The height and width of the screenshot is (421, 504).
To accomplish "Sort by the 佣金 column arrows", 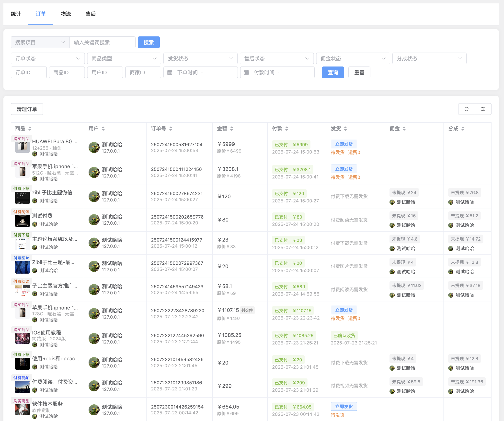I will pos(404,129).
